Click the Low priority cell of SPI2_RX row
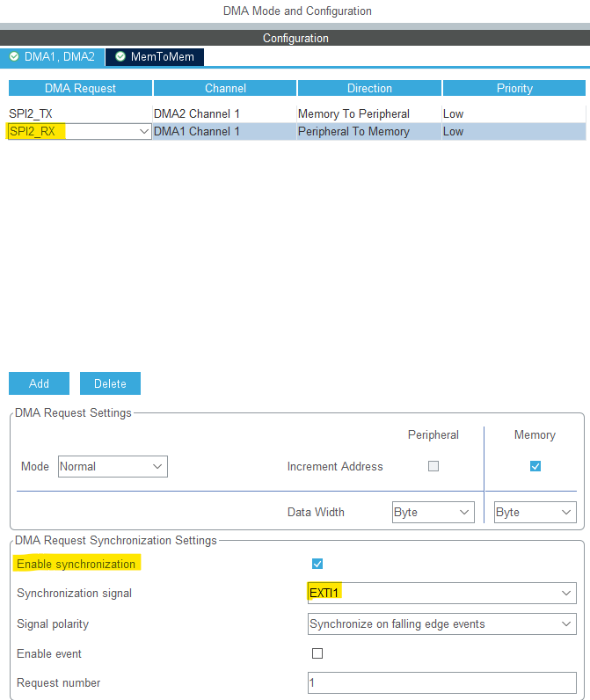 [514, 131]
